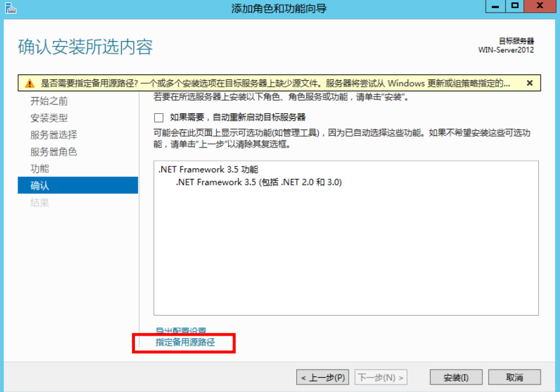Go back with the 上一步(P) button

(x=322, y=378)
